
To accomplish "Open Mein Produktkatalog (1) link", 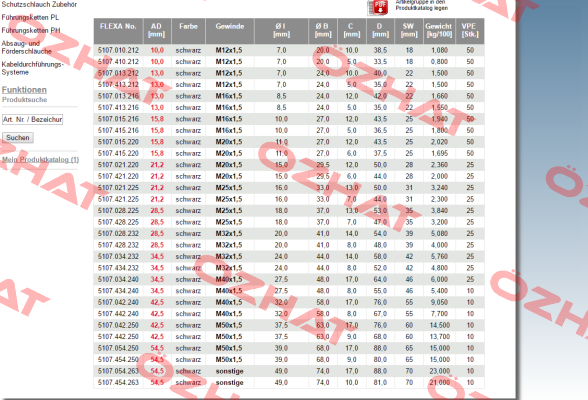I will [x=40, y=160].
